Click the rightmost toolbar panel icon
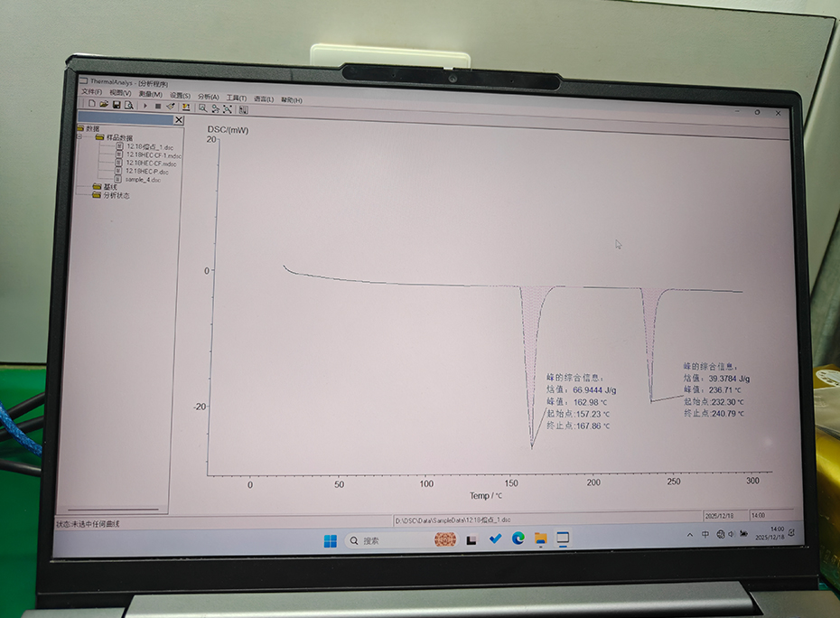Image resolution: width=840 pixels, height=618 pixels. [x=244, y=109]
